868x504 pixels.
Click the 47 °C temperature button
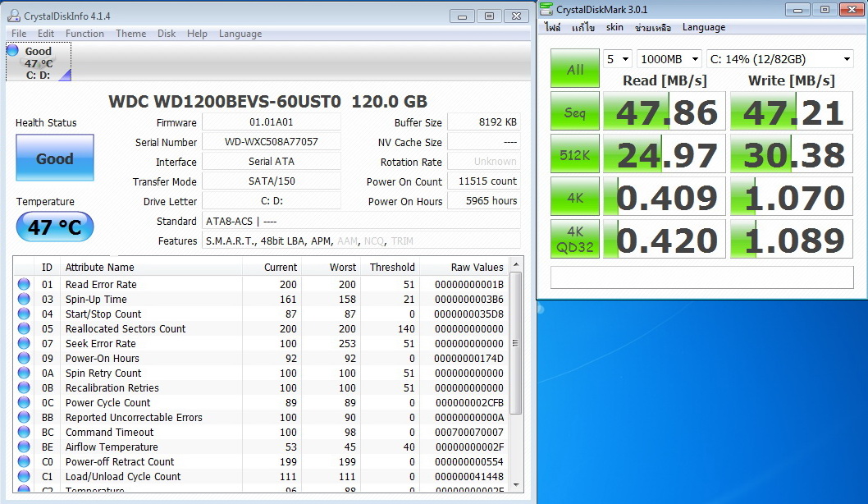click(55, 227)
